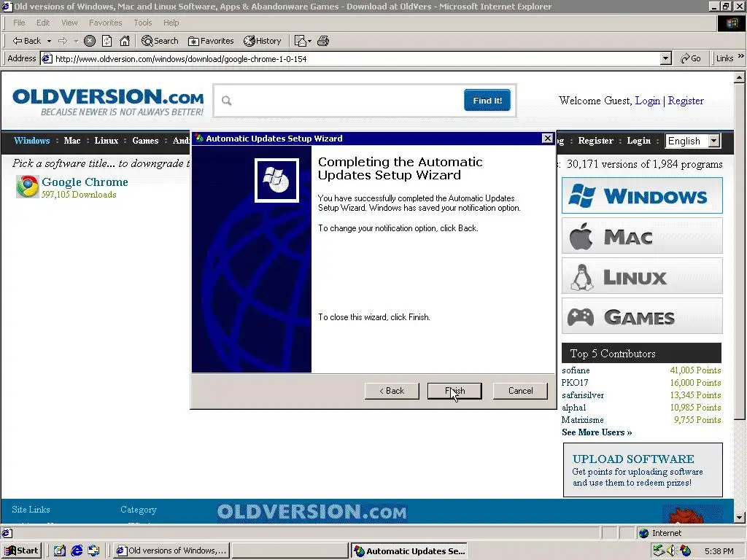Image resolution: width=747 pixels, height=560 pixels.
Task: Click the Edit page toolbar icon
Action: coord(300,41)
